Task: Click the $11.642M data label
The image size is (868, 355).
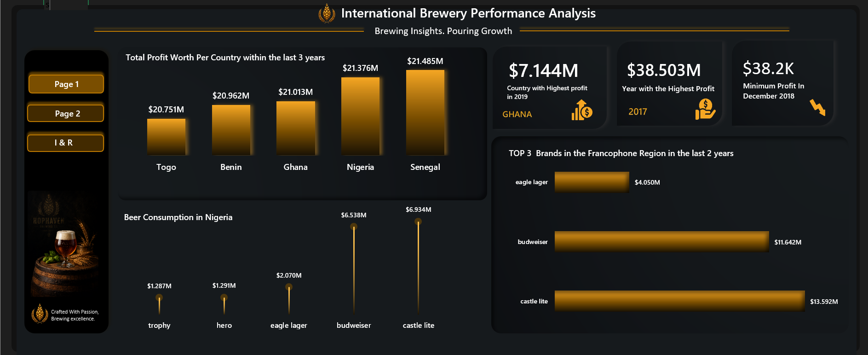Action: click(788, 242)
